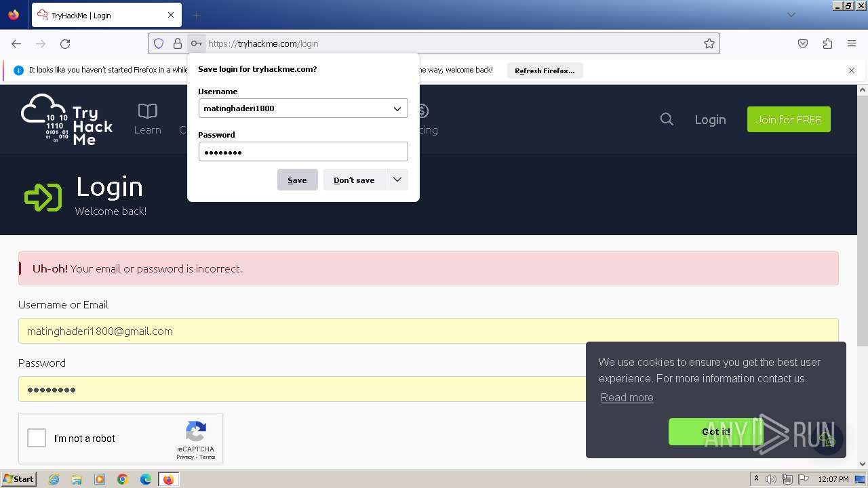
Task: Open the Learn book icon menu
Action: coord(147,119)
